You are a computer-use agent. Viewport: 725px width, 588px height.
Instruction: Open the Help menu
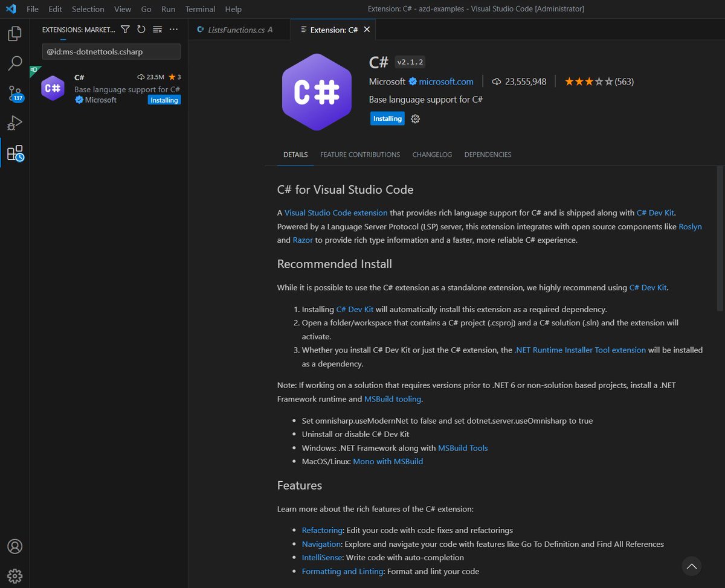[x=233, y=9]
